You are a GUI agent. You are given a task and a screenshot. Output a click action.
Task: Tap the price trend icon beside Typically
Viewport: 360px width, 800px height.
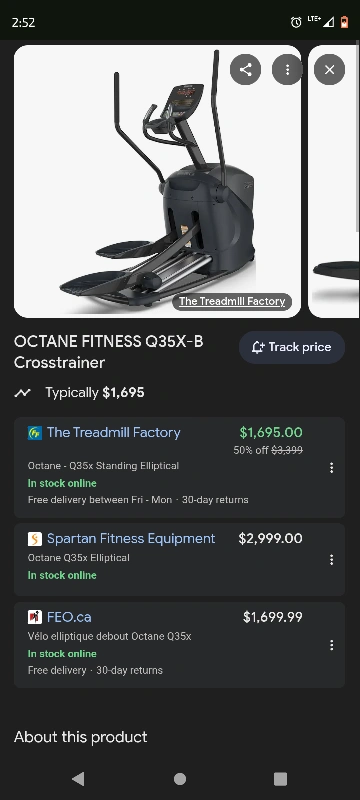(x=22, y=393)
